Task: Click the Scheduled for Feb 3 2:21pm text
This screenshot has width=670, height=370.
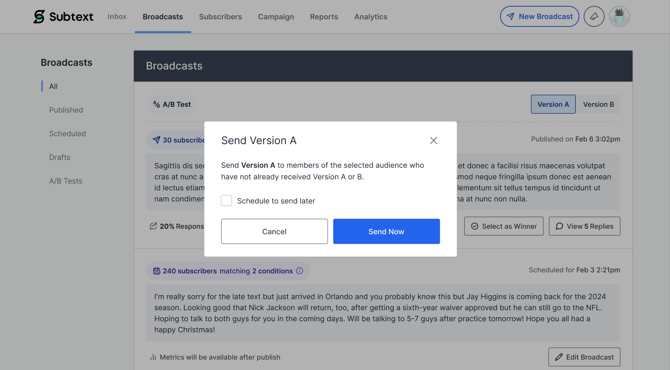Action: pyautogui.click(x=574, y=270)
